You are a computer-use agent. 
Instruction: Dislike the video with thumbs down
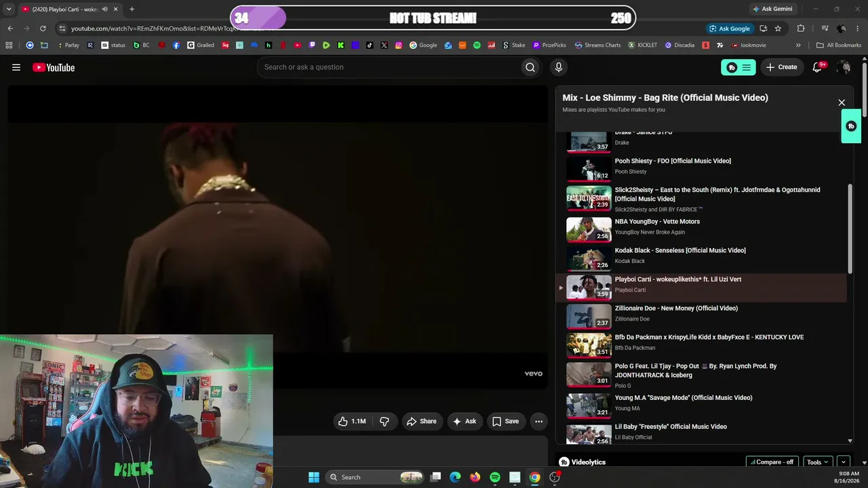(384, 422)
